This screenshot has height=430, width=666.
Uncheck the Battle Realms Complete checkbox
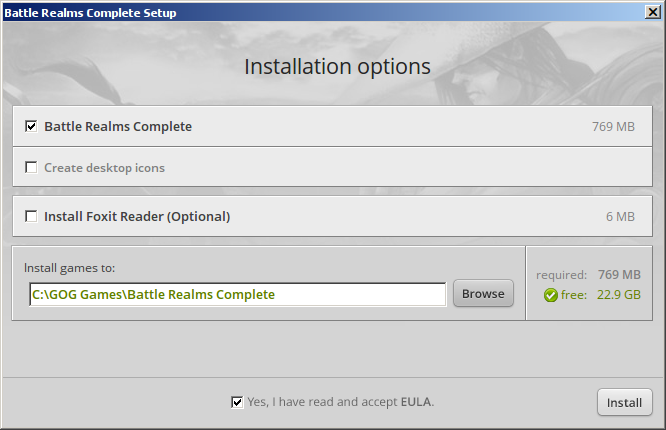[x=31, y=126]
